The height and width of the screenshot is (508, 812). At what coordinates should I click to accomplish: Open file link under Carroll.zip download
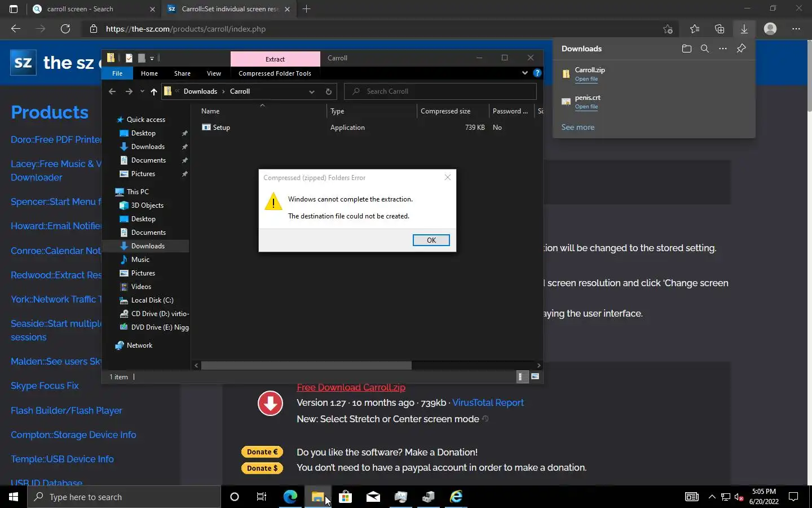pyautogui.click(x=586, y=79)
